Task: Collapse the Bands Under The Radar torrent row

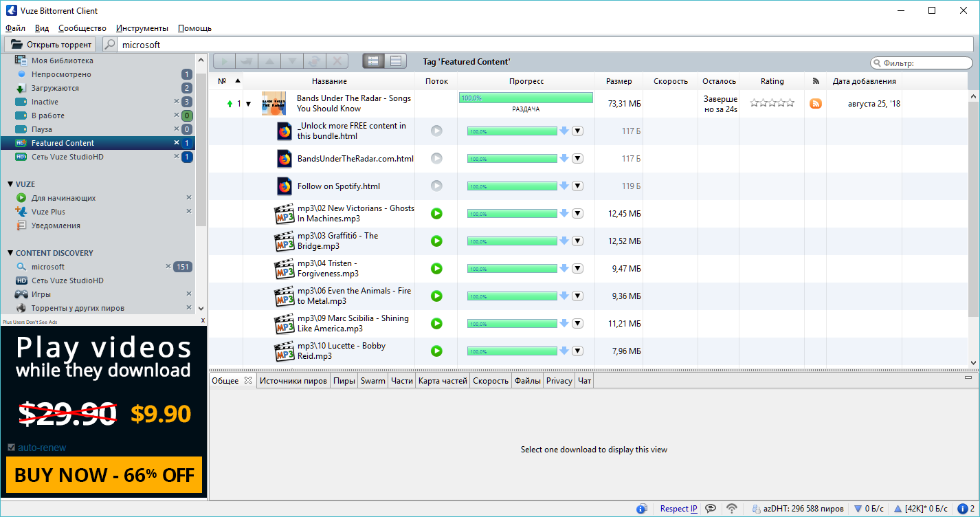Action: (x=248, y=104)
